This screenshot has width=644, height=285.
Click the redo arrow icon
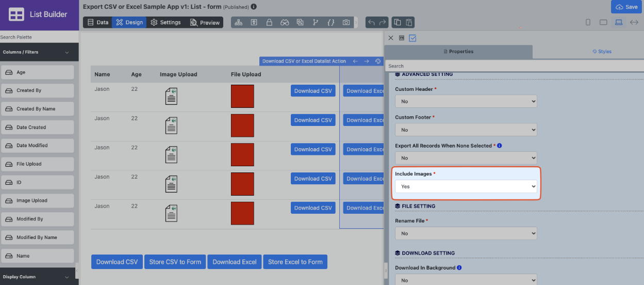tap(383, 23)
